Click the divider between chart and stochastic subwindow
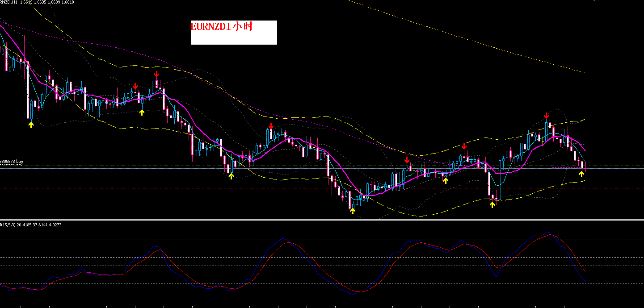644x308 pixels. point(322,219)
